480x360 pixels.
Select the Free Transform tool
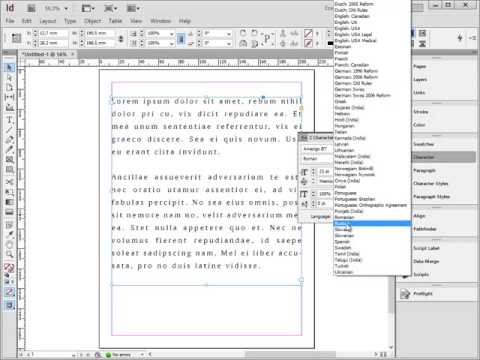[9, 192]
